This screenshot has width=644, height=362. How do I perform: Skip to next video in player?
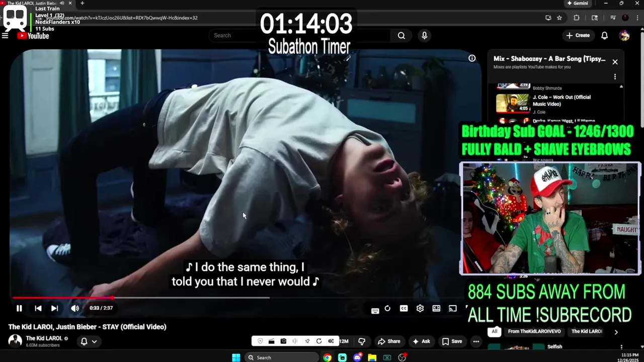point(54,308)
